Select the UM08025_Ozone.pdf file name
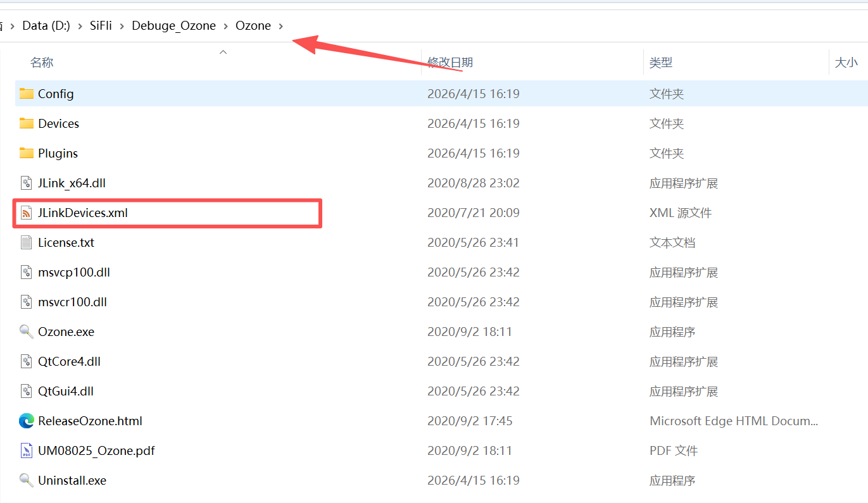This screenshot has height=503, width=868. point(96,450)
